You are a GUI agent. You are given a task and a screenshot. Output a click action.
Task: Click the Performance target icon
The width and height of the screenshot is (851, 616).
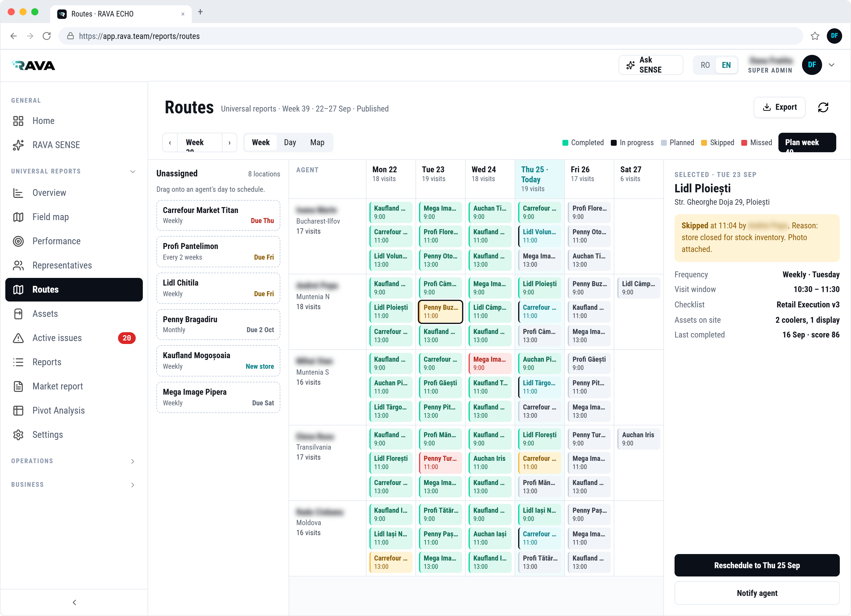point(18,241)
